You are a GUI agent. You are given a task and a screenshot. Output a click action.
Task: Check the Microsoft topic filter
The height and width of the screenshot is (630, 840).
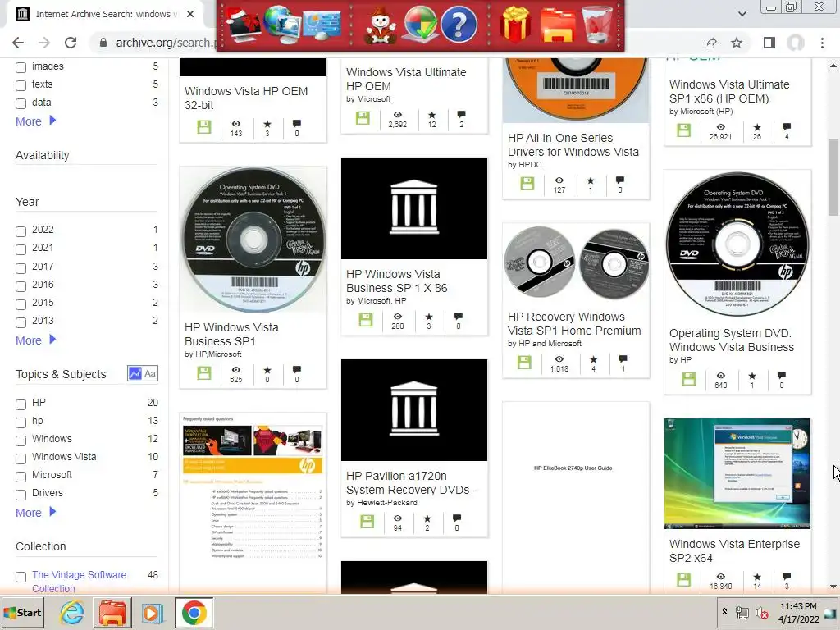pyautogui.click(x=21, y=477)
